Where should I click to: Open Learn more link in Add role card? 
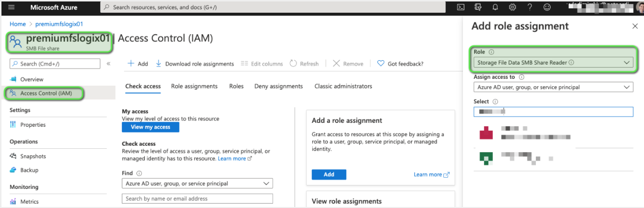pyautogui.click(x=431, y=174)
